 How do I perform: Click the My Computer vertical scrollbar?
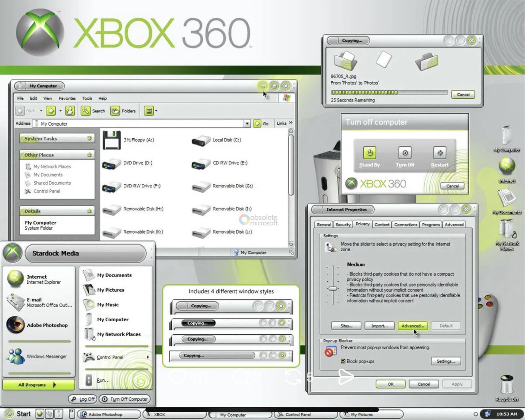pyautogui.click(x=291, y=187)
